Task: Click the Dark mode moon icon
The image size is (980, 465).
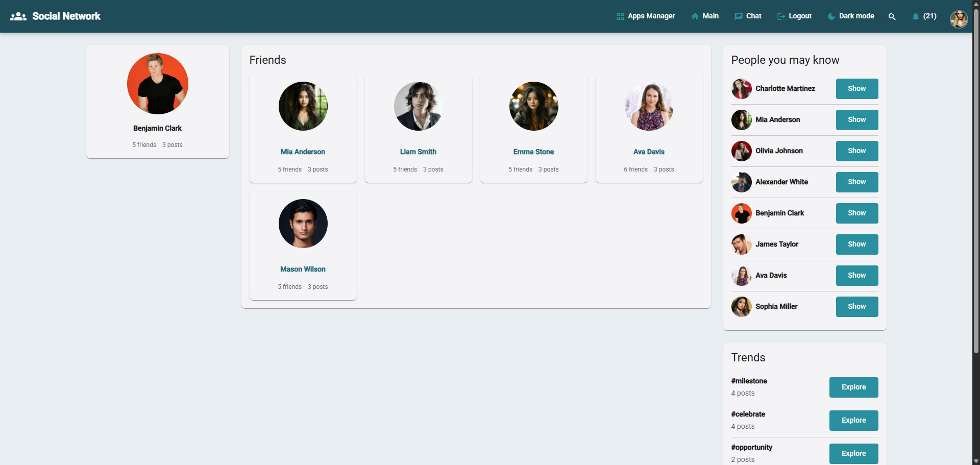Action: (831, 16)
